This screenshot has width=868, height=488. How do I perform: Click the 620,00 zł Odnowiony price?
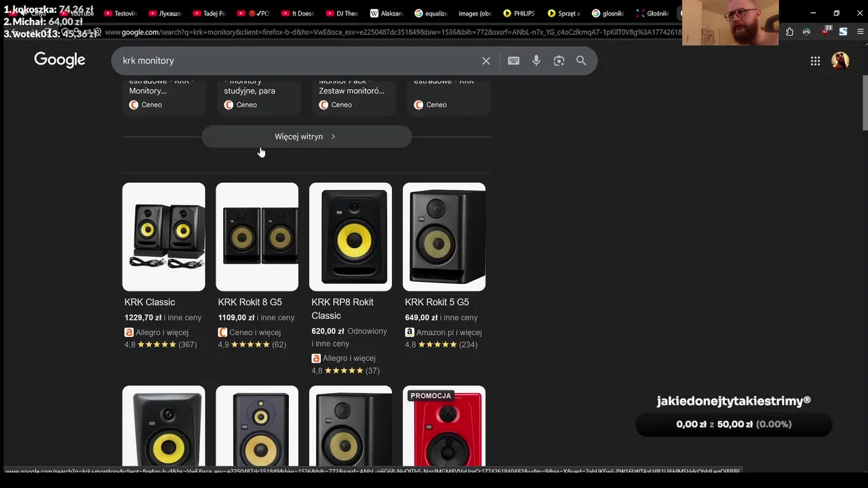click(349, 331)
